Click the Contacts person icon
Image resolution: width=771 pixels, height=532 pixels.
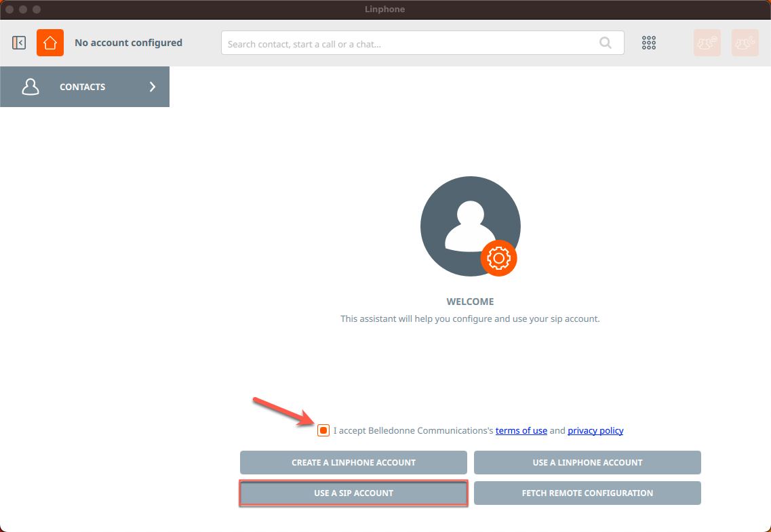coord(31,87)
